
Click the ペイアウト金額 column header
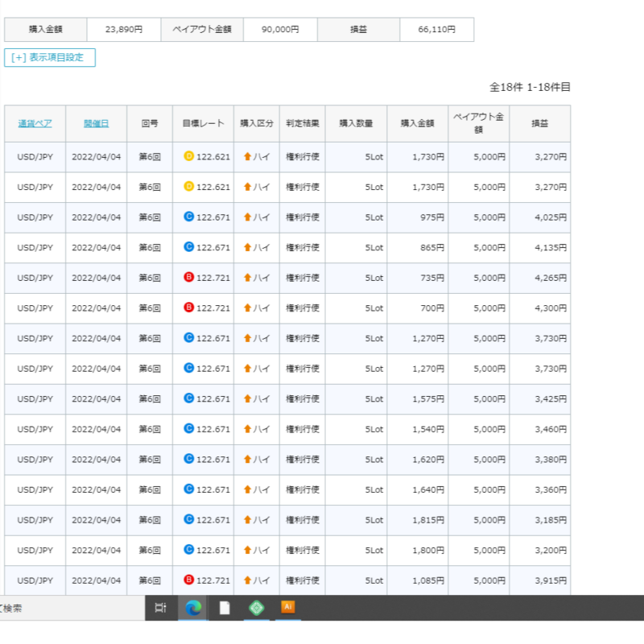[478, 123]
